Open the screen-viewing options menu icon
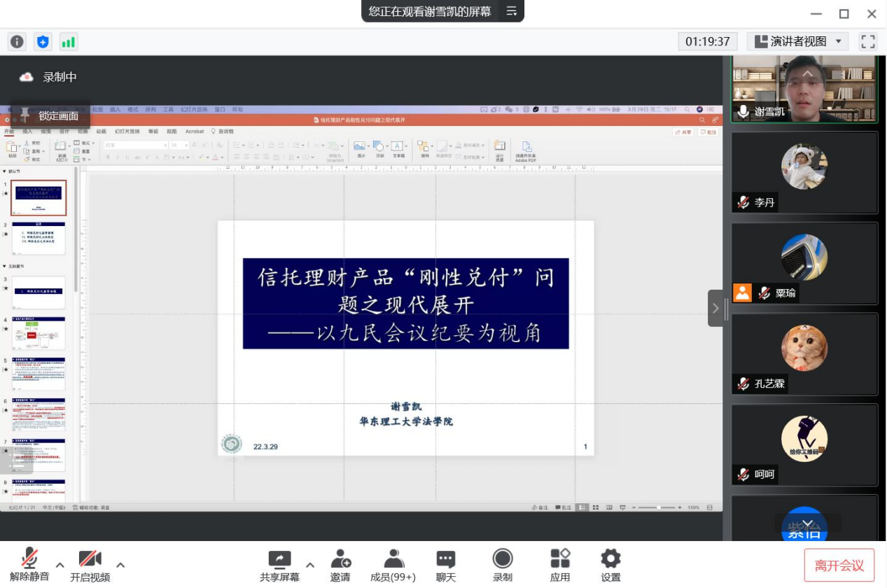This screenshot has height=588, width=887. [512, 11]
